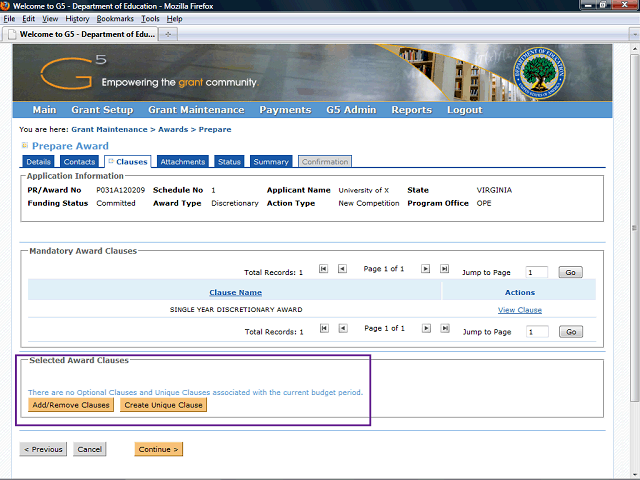Click the Previous button
Screen dimensions: 640x480
43,449
